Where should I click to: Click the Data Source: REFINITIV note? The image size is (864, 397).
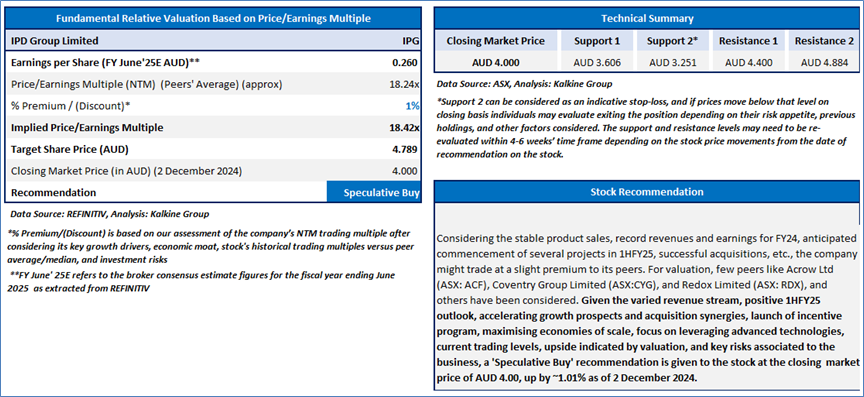110,213
